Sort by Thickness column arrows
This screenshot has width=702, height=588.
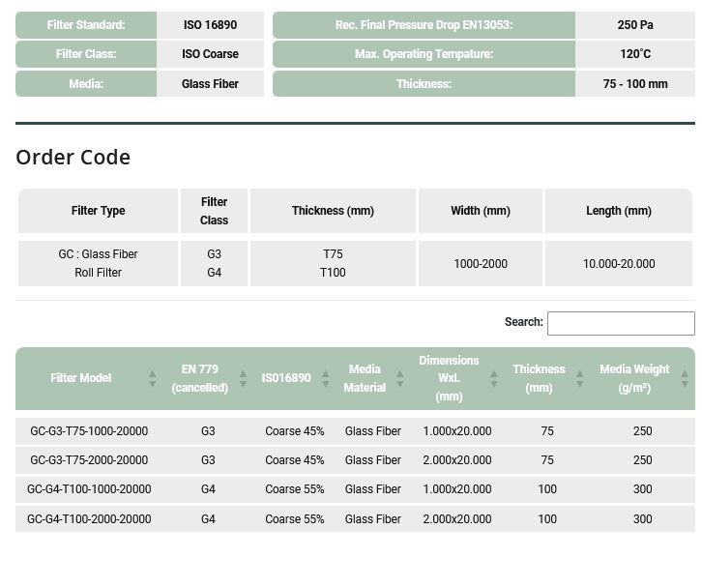[x=579, y=378]
